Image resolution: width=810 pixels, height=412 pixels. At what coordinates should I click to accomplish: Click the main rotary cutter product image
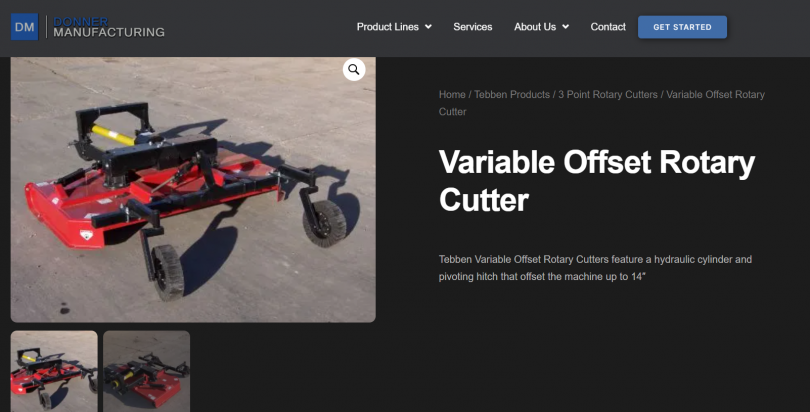pos(193,189)
